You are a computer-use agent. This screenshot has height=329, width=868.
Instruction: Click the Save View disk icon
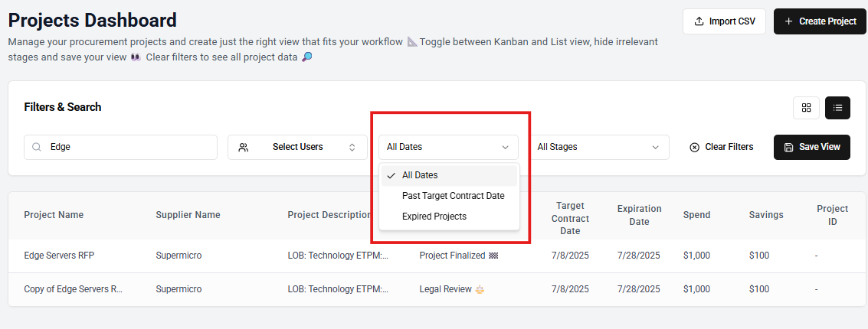[x=788, y=147]
